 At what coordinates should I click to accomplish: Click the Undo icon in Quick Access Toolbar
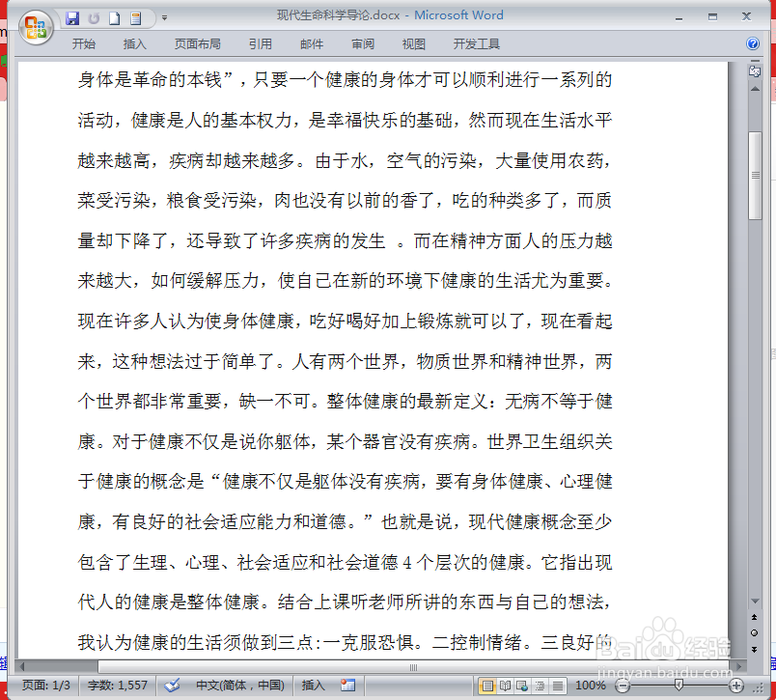pos(94,18)
